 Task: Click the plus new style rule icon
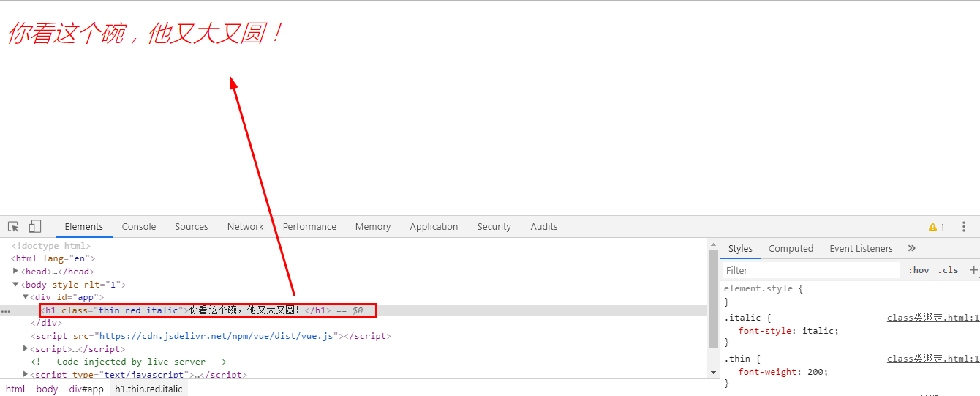coord(973,270)
